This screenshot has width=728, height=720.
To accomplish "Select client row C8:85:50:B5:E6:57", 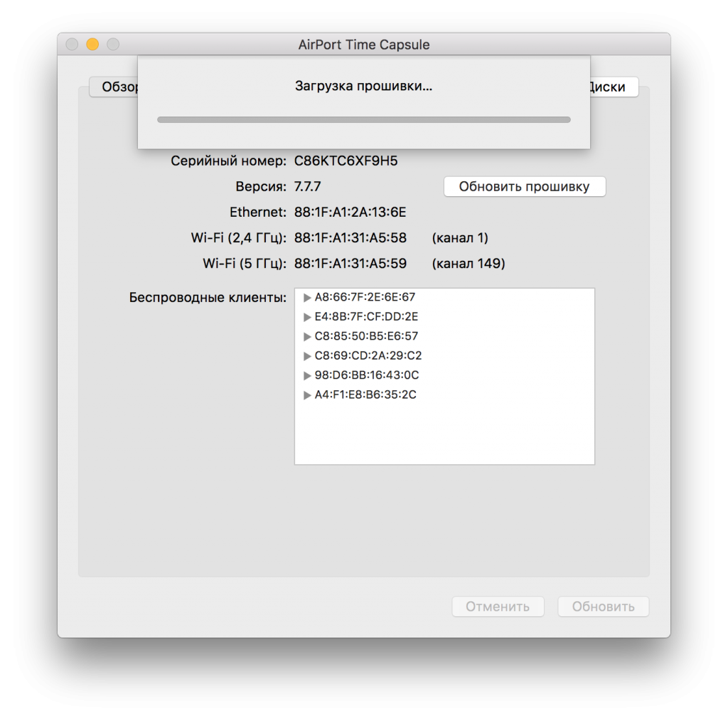I will coord(444,336).
